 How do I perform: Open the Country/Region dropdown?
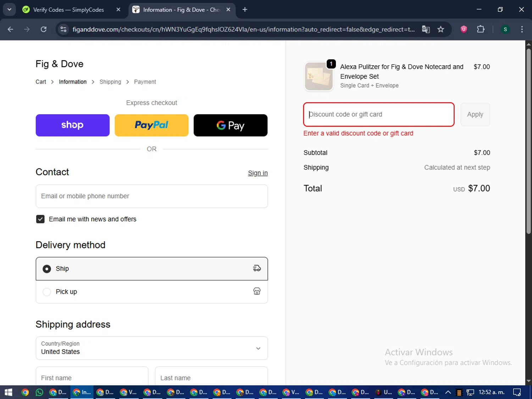(152, 348)
